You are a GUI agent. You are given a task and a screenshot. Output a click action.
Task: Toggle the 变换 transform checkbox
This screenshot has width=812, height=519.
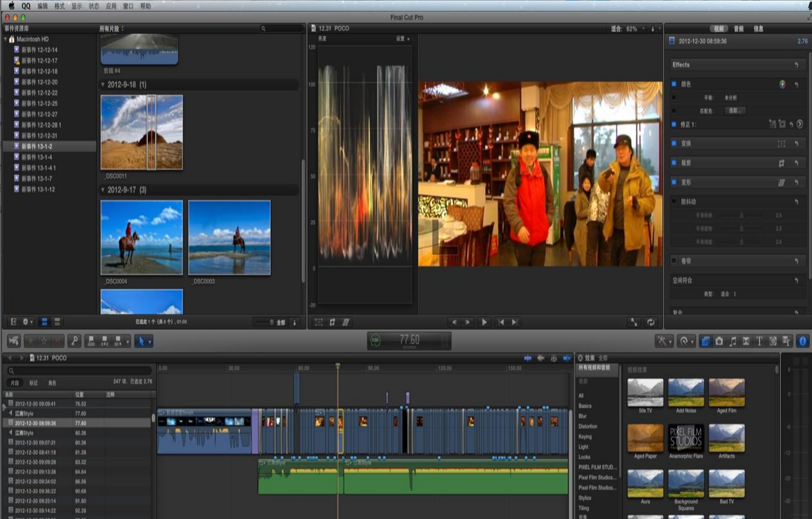(x=674, y=144)
